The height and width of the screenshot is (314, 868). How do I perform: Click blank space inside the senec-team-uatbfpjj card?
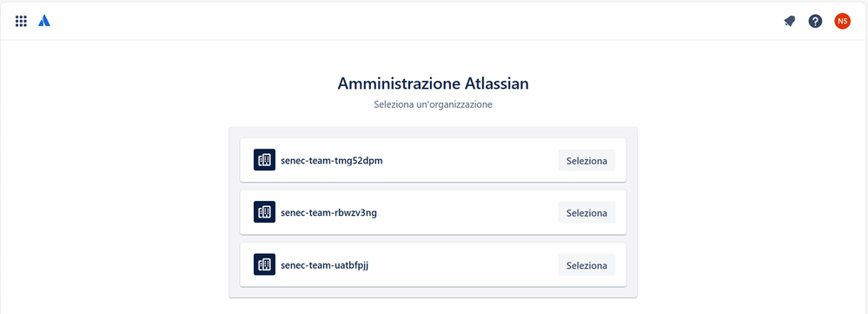click(x=471, y=265)
